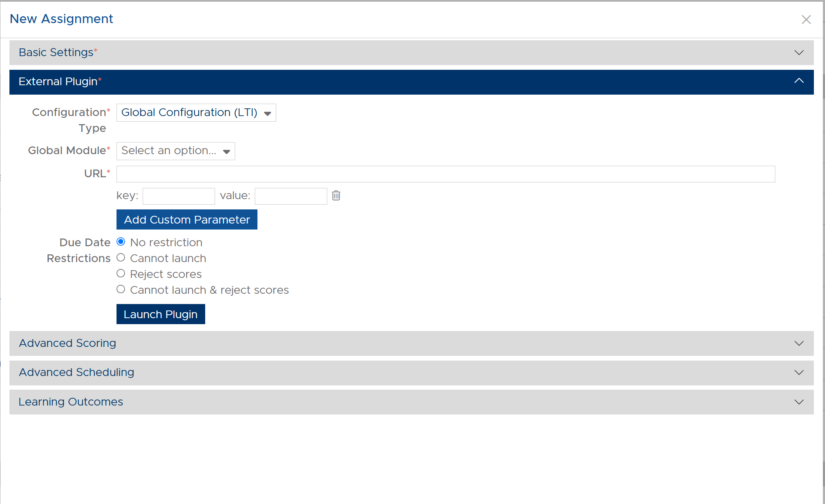Choose Cannot launch & reject scores option
This screenshot has height=504, width=825.
[121, 289]
